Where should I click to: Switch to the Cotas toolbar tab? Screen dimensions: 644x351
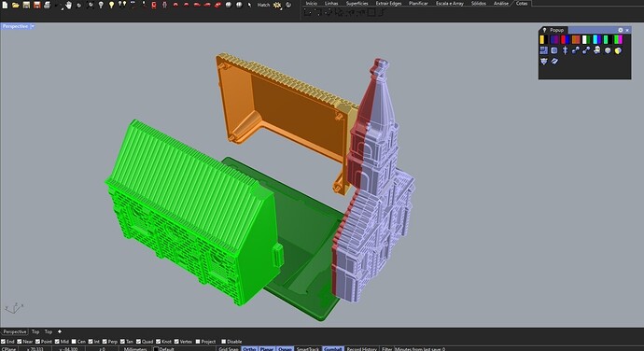[x=522, y=3]
